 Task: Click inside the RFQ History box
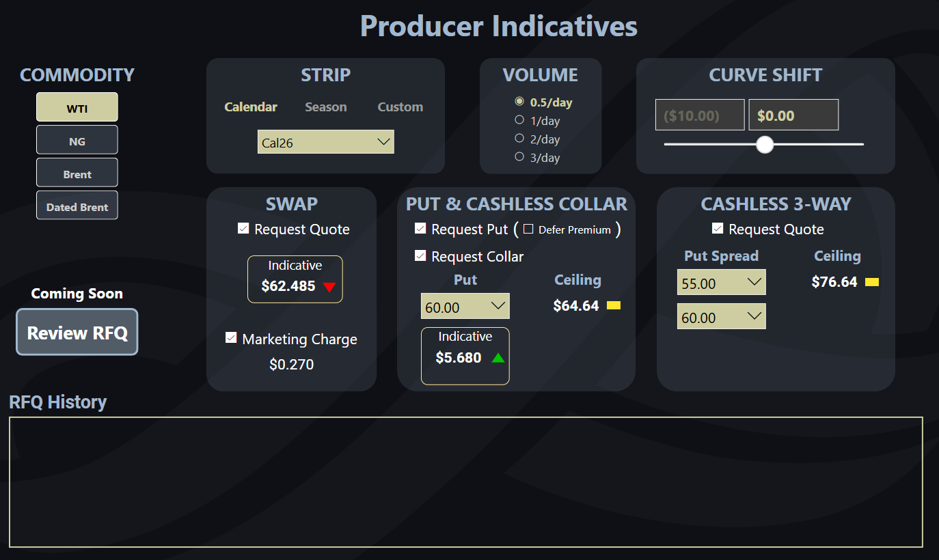466,482
